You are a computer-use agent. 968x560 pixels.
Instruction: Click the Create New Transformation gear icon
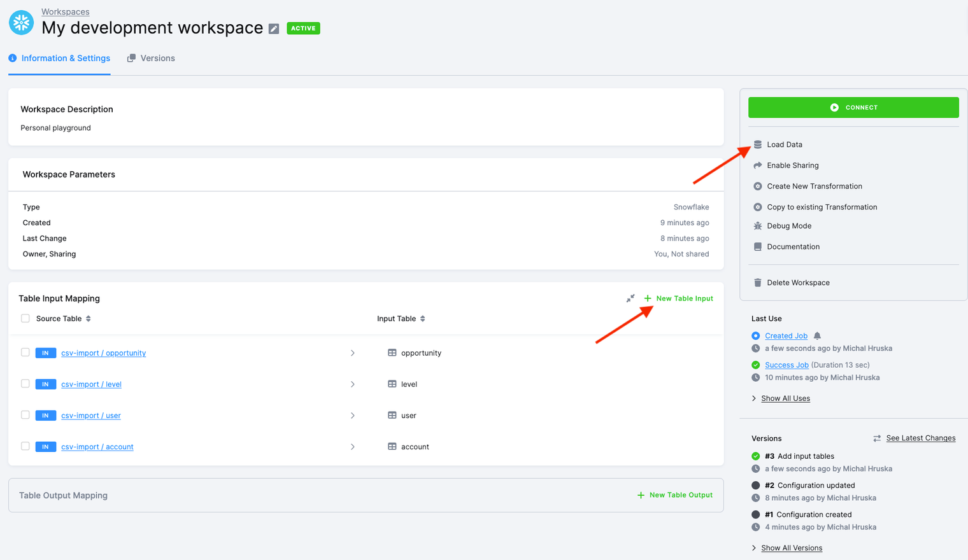(x=758, y=186)
